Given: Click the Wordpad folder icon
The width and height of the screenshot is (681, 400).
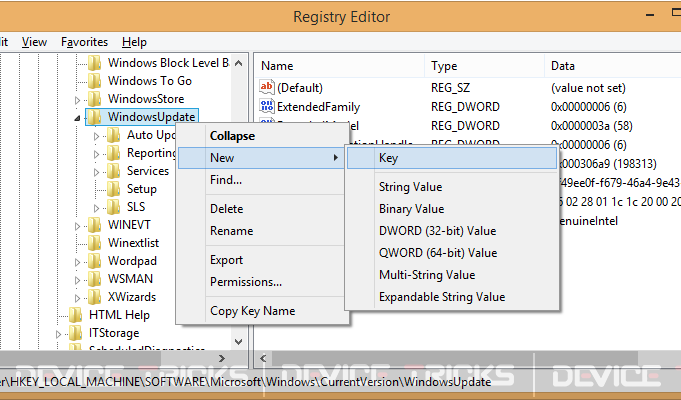Looking at the screenshot, I should click(95, 261).
